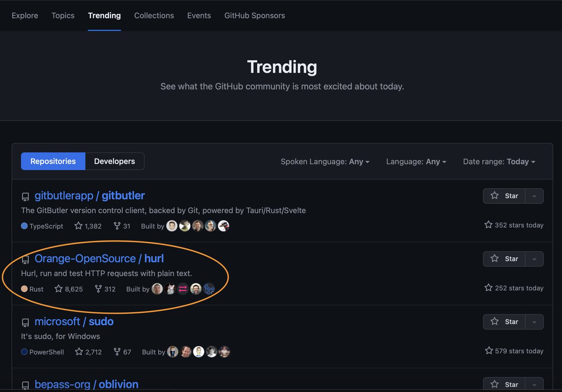Open the Topics tab
The height and width of the screenshot is (392, 562).
pos(63,15)
